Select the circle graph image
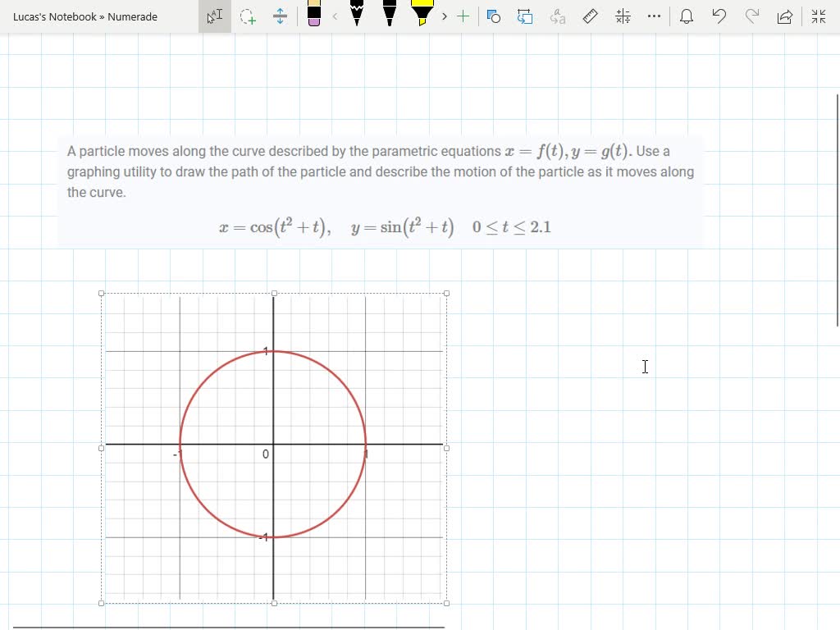This screenshot has height=630, width=840. pos(273,447)
